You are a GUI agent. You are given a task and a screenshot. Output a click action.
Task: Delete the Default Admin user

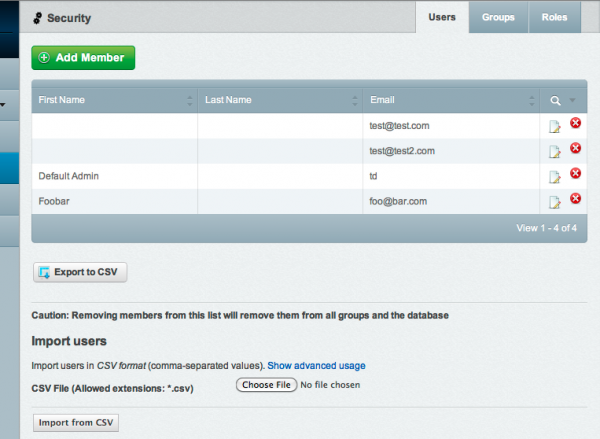(x=575, y=173)
